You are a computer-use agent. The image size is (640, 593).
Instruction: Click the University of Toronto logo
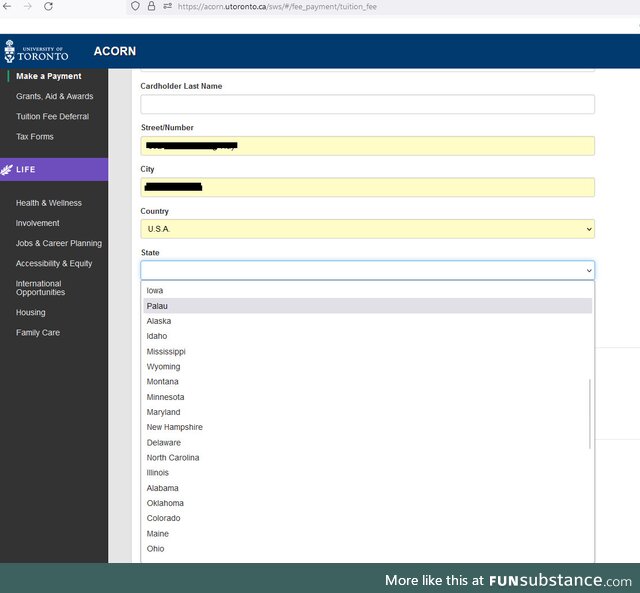[36, 51]
